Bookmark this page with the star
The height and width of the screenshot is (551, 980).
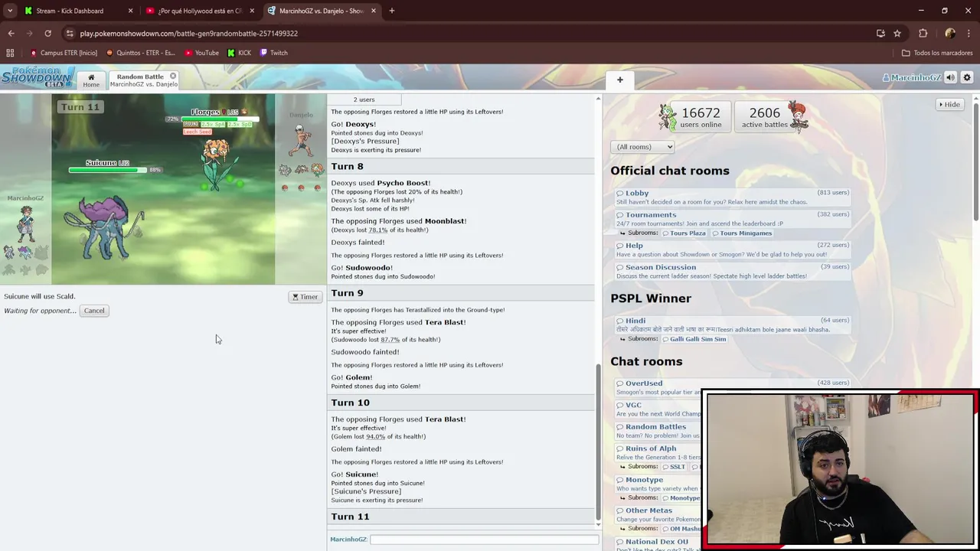(897, 34)
